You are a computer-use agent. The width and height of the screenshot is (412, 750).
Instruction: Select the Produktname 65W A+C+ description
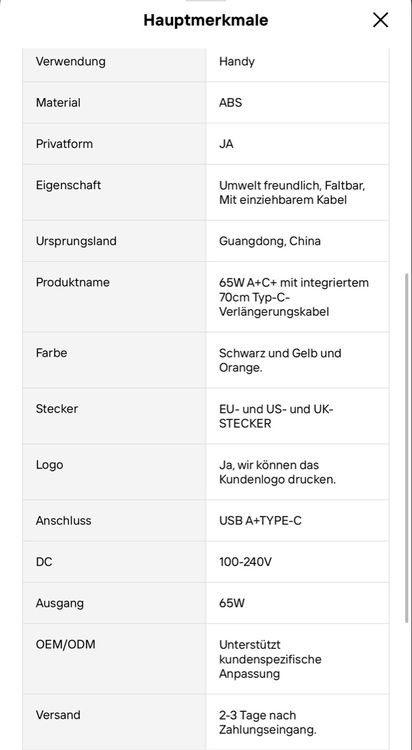tap(294, 297)
